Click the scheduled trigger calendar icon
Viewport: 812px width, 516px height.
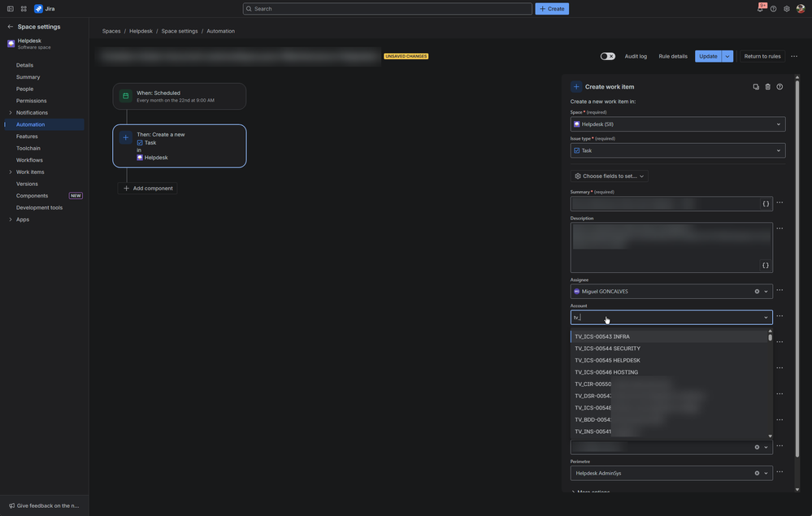[125, 96]
